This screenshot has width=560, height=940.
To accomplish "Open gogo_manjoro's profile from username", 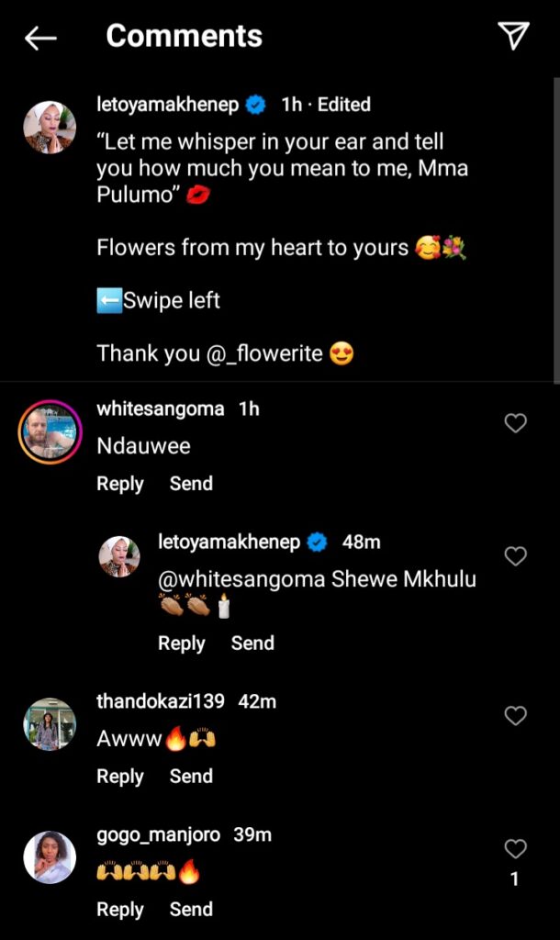I will point(158,835).
